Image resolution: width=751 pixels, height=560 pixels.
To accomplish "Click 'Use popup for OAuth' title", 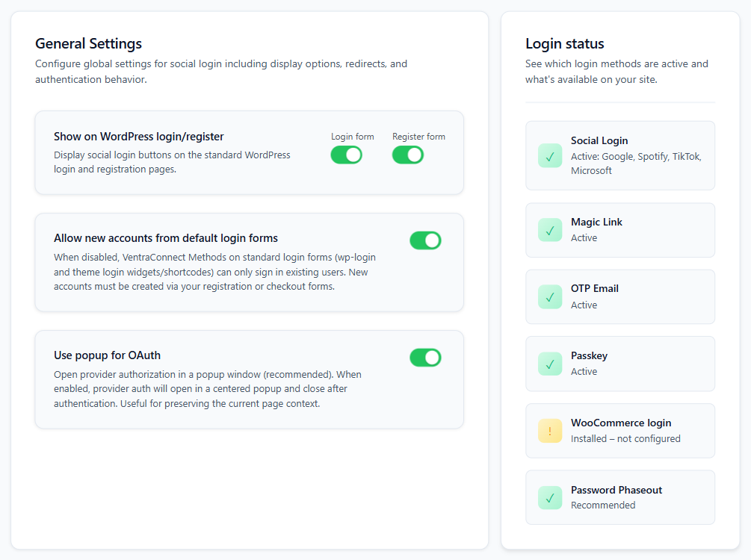I will pos(108,355).
